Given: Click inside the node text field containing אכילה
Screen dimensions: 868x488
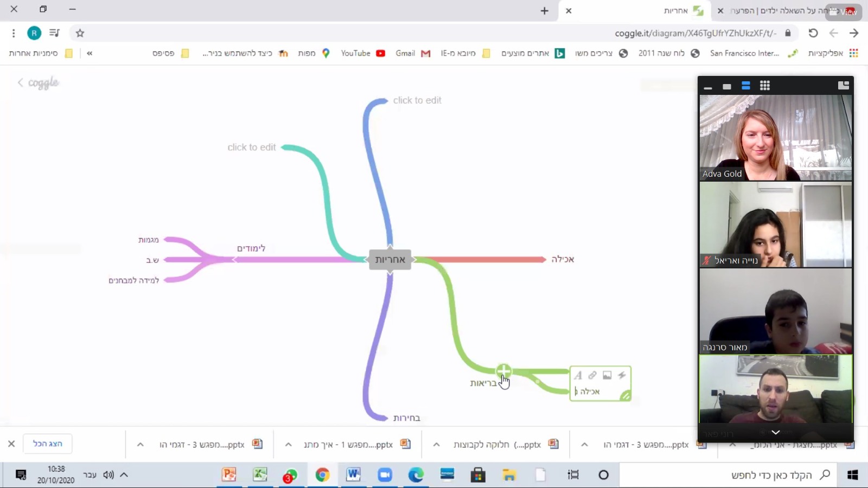Looking at the screenshot, I should (588, 391).
